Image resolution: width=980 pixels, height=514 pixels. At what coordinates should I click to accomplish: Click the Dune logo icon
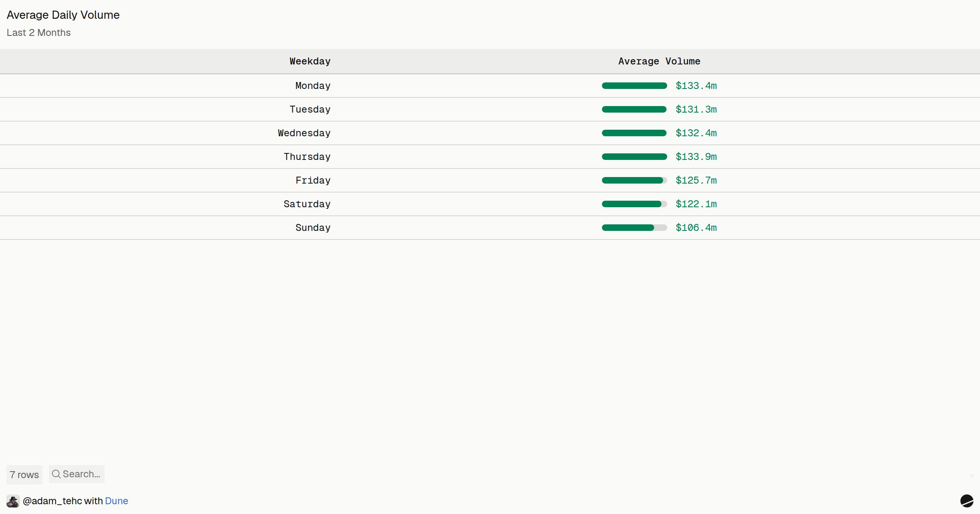967,501
